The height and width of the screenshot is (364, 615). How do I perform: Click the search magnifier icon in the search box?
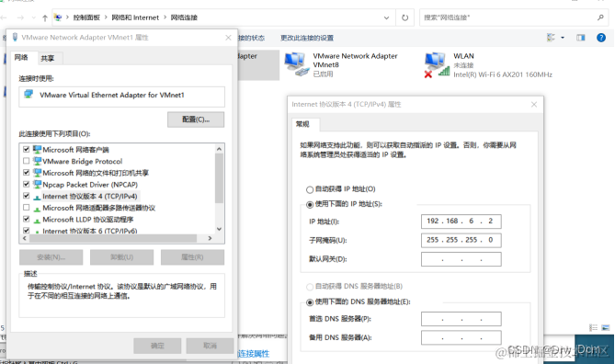click(x=600, y=17)
